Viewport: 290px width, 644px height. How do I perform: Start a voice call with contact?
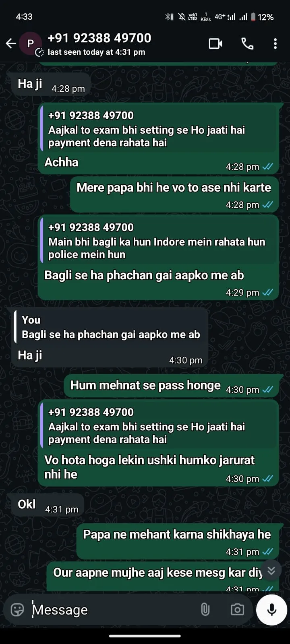(x=247, y=43)
